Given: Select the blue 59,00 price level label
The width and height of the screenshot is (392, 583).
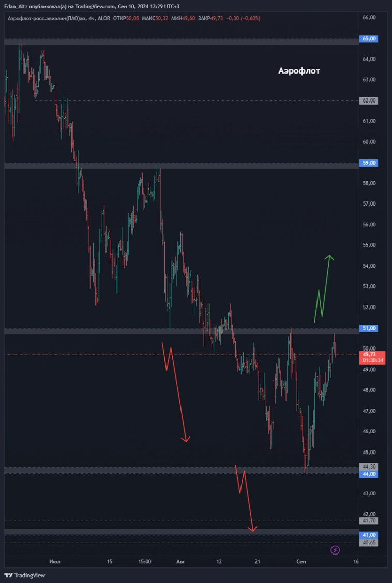Looking at the screenshot, I should point(369,163).
